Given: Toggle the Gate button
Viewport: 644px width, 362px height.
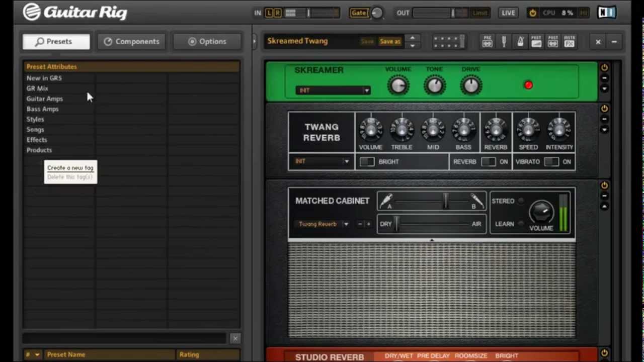Looking at the screenshot, I should pos(359,13).
